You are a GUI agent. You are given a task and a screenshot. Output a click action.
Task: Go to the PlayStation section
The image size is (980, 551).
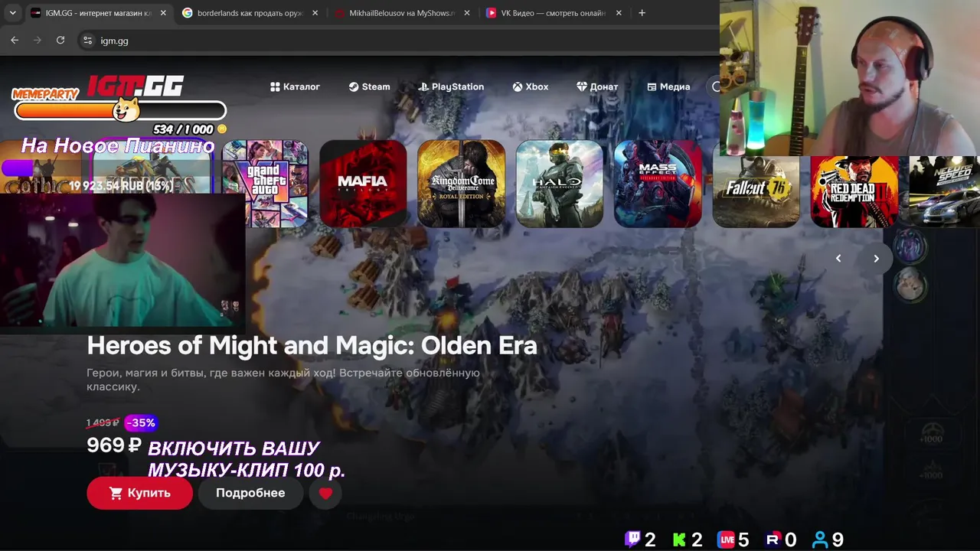click(451, 86)
